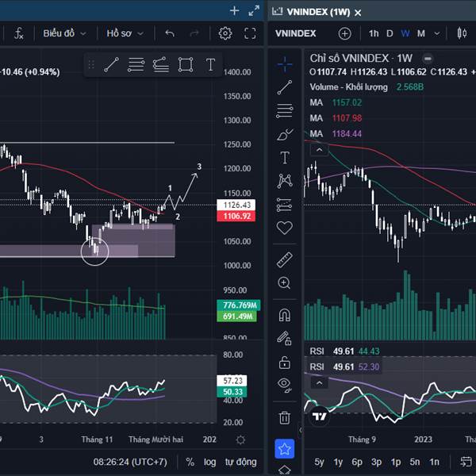476x476 pixels.
Task: Toggle magnet mode
Action: [x=285, y=315]
